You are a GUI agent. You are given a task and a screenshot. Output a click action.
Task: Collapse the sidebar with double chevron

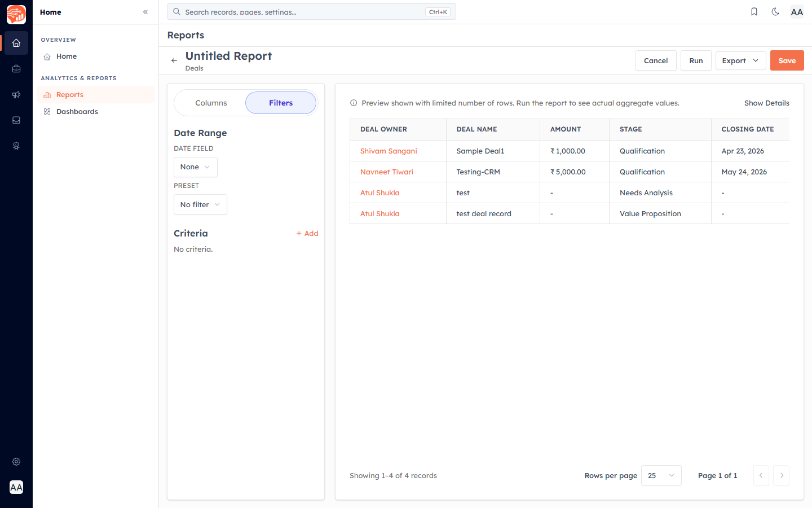[145, 12]
